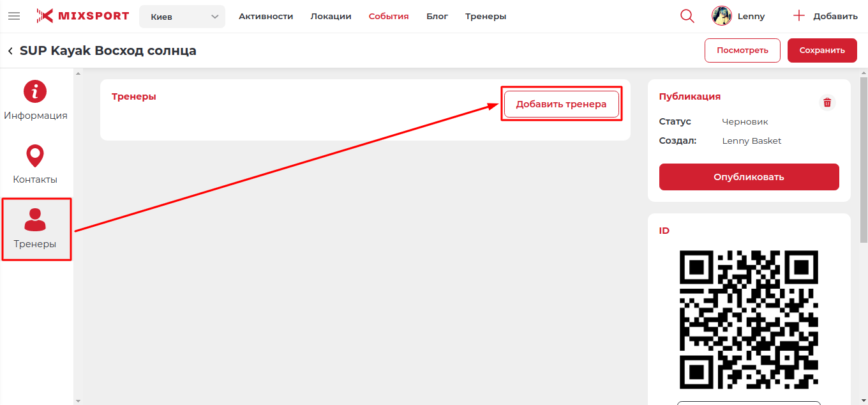This screenshot has height=405, width=868.
Task: Go to the Контакты sidebar section
Action: click(x=35, y=164)
